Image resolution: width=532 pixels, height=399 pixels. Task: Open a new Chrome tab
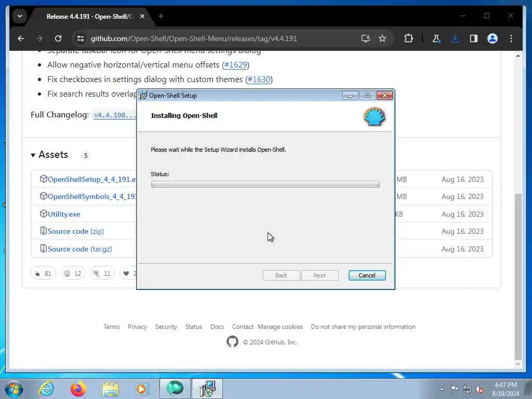pos(161,16)
